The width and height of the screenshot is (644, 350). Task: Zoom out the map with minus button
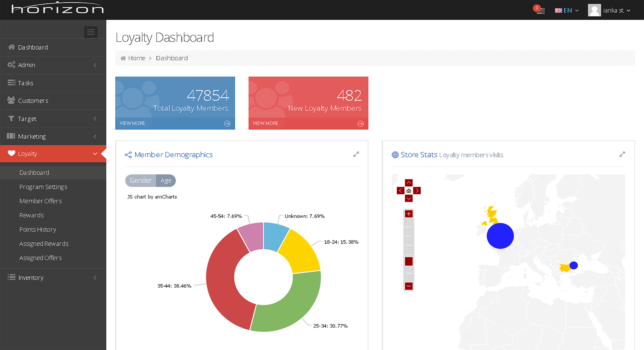pos(409,286)
